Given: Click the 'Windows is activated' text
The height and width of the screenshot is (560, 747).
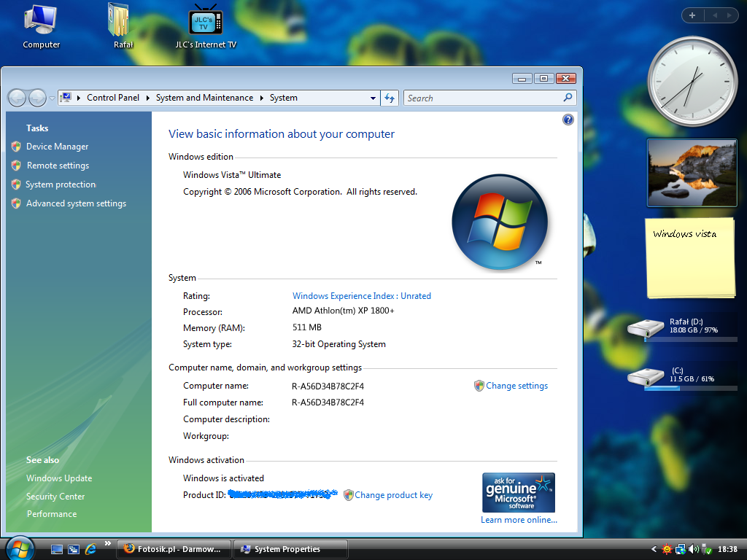Looking at the screenshot, I should click(x=223, y=478).
